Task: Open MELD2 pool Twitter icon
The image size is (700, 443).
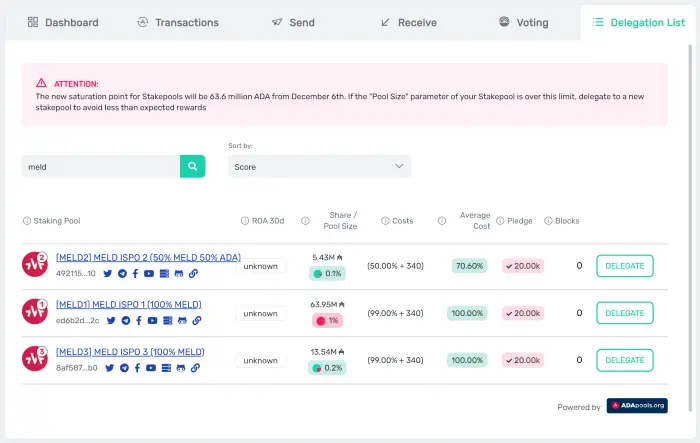Action: coord(108,273)
